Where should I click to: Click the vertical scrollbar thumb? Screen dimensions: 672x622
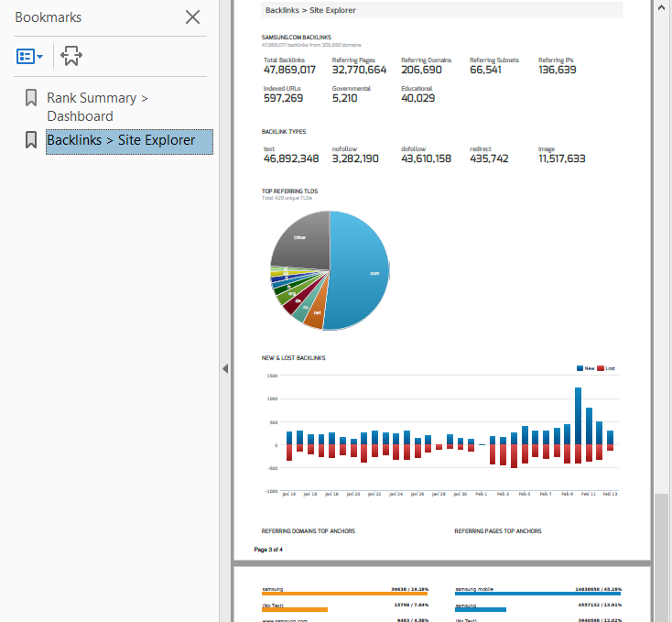pos(662,550)
